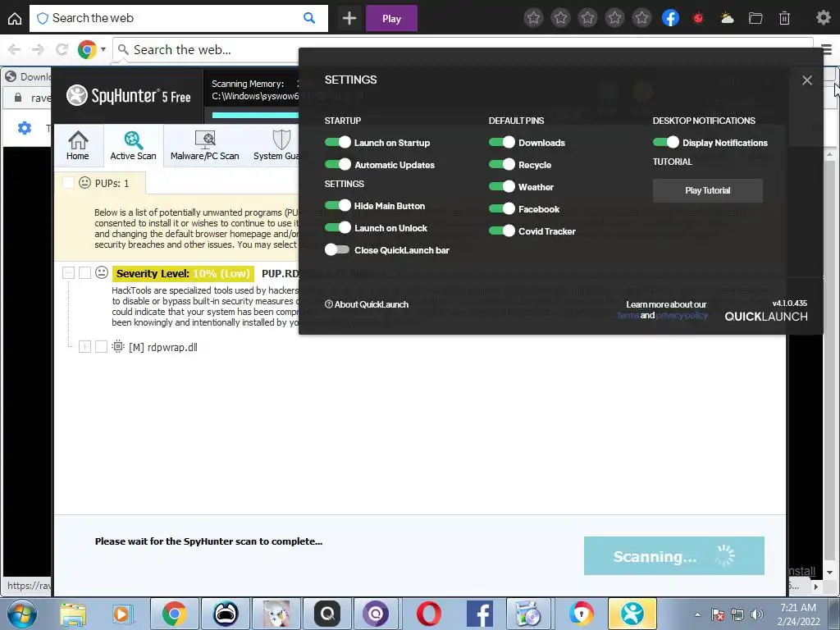This screenshot has height=630, width=840.
Task: Collapse the Severity Level tree node
Action: (x=69, y=272)
